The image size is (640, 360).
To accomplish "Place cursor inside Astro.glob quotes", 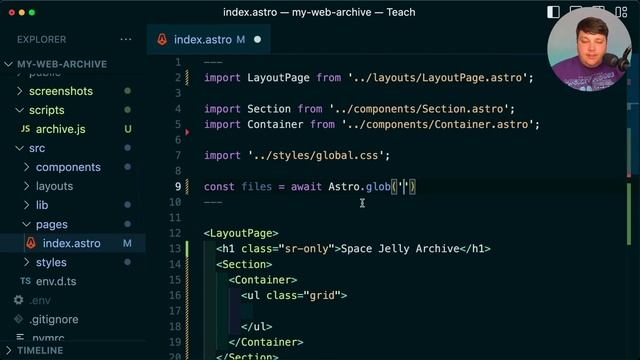I will coord(404,187).
